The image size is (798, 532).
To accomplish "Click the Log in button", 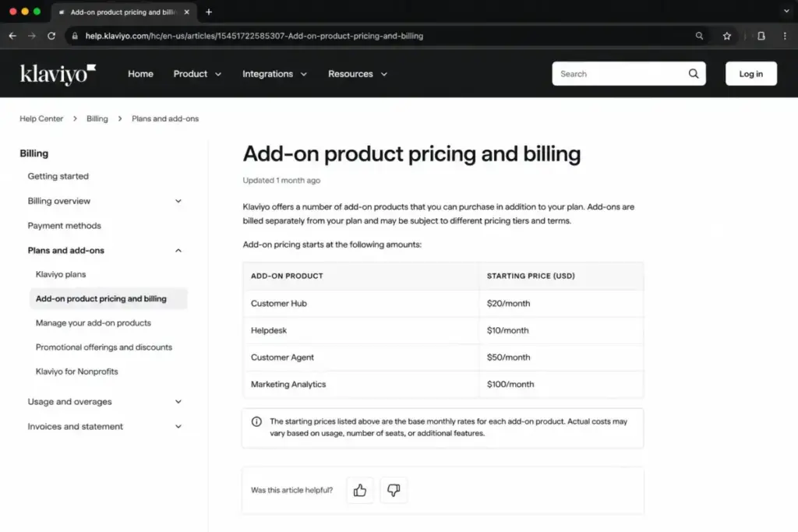I will pos(750,74).
